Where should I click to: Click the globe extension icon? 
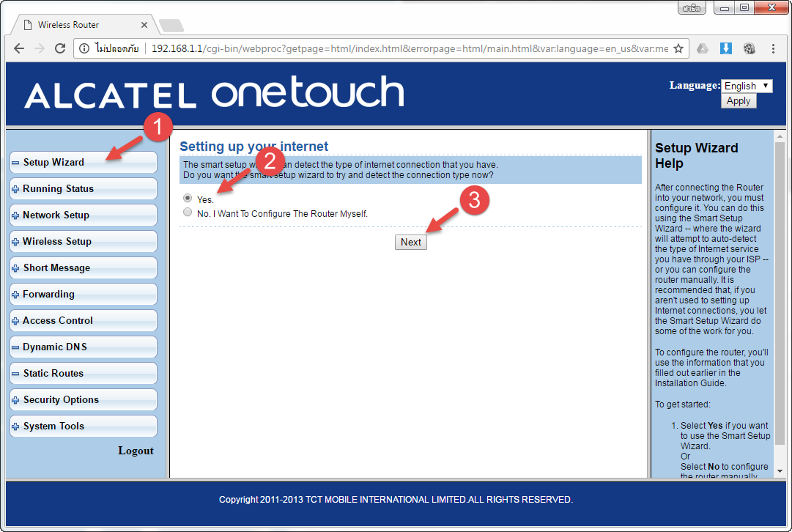(x=749, y=48)
